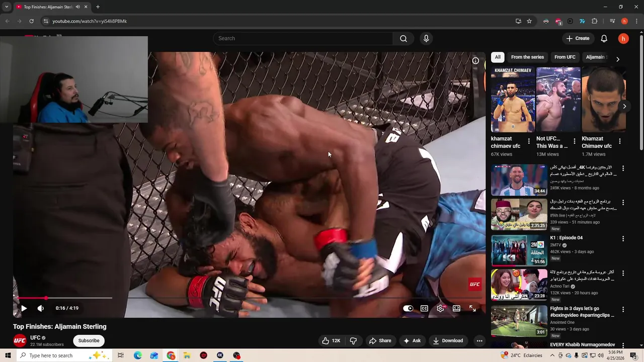Click the search magnifier button

(x=404, y=38)
